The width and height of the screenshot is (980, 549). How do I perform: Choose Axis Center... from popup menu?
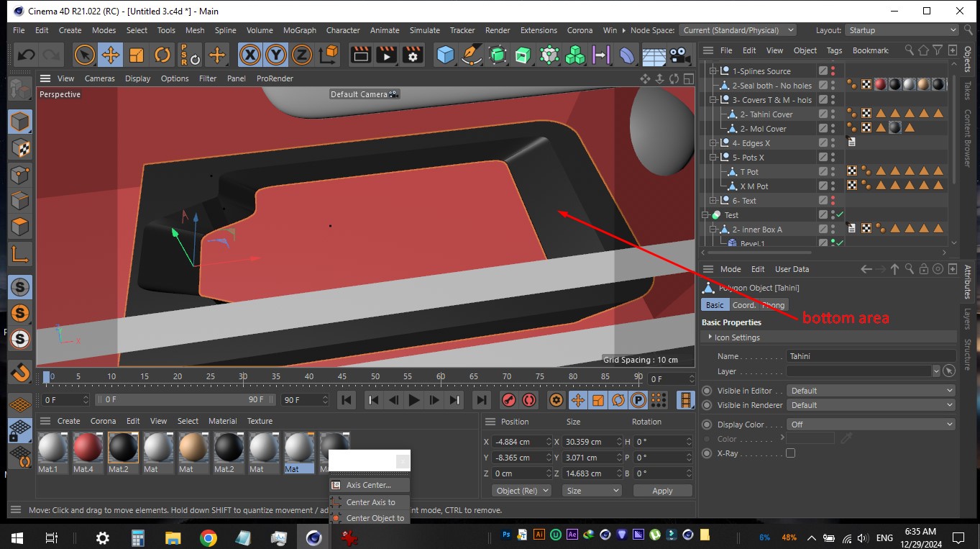click(368, 485)
